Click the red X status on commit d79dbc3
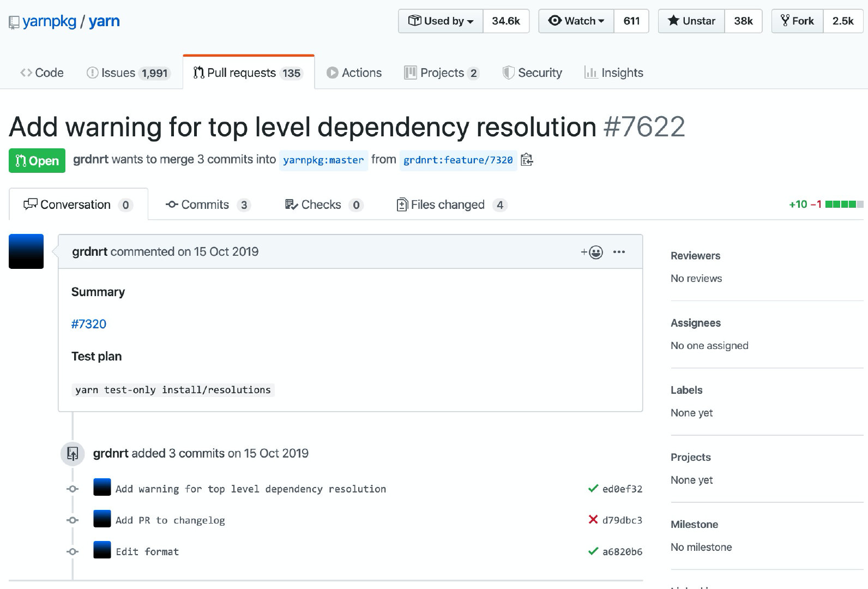Image resolution: width=868 pixels, height=589 pixels. pyautogui.click(x=593, y=520)
